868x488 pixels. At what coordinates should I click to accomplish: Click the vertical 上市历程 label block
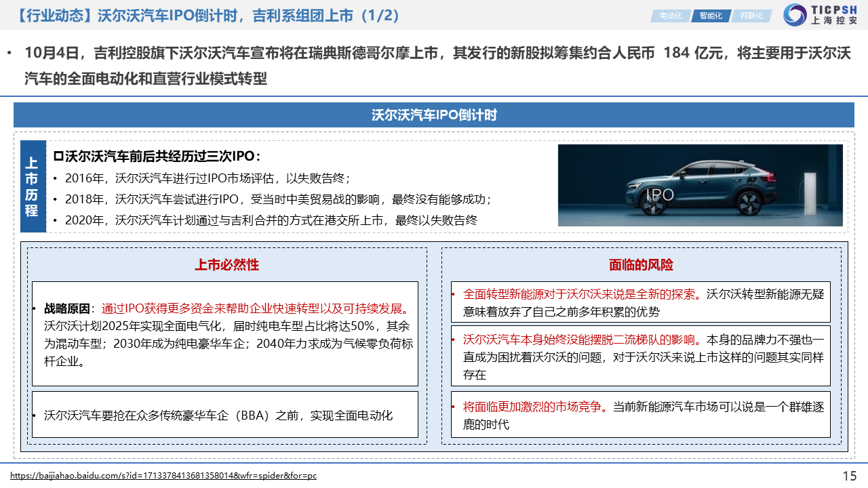[32, 186]
